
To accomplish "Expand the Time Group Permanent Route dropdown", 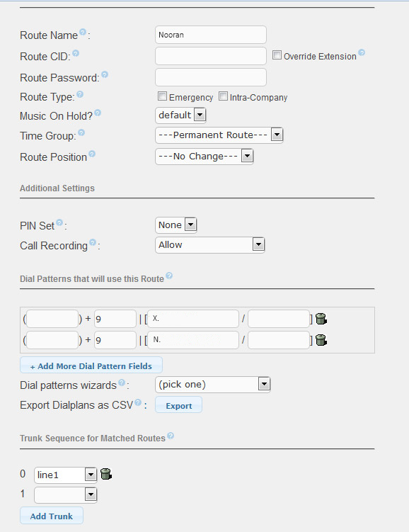I will click(219, 135).
